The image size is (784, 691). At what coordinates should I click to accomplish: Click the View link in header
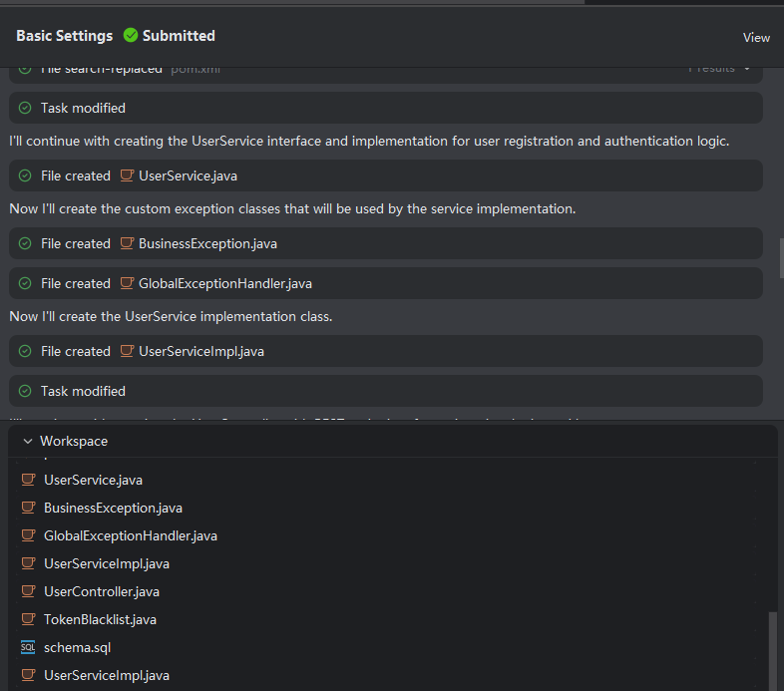point(756,38)
